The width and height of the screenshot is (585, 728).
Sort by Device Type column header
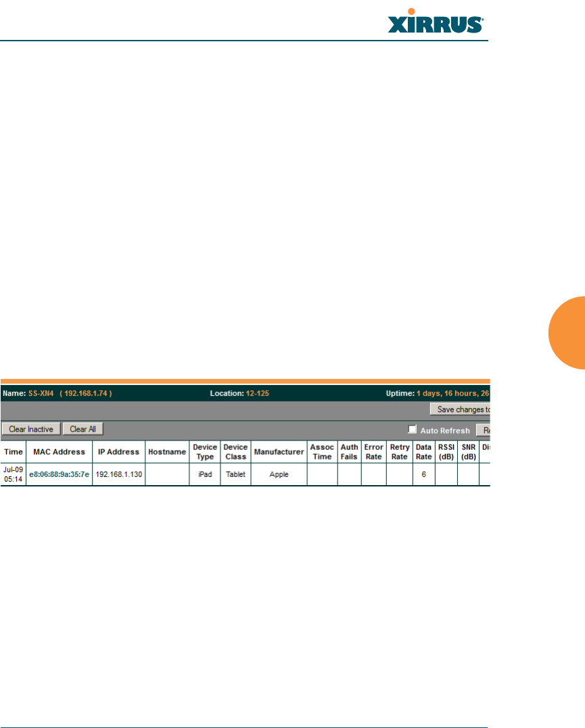(205, 452)
